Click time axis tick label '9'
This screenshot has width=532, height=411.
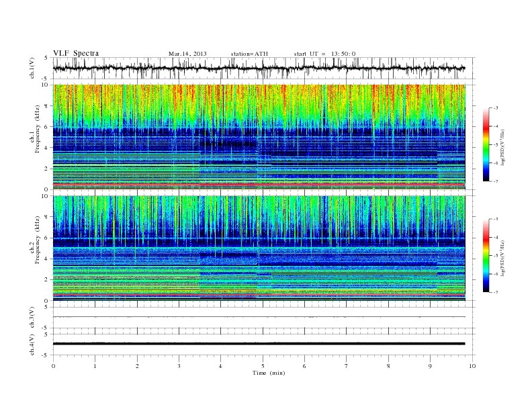click(430, 366)
